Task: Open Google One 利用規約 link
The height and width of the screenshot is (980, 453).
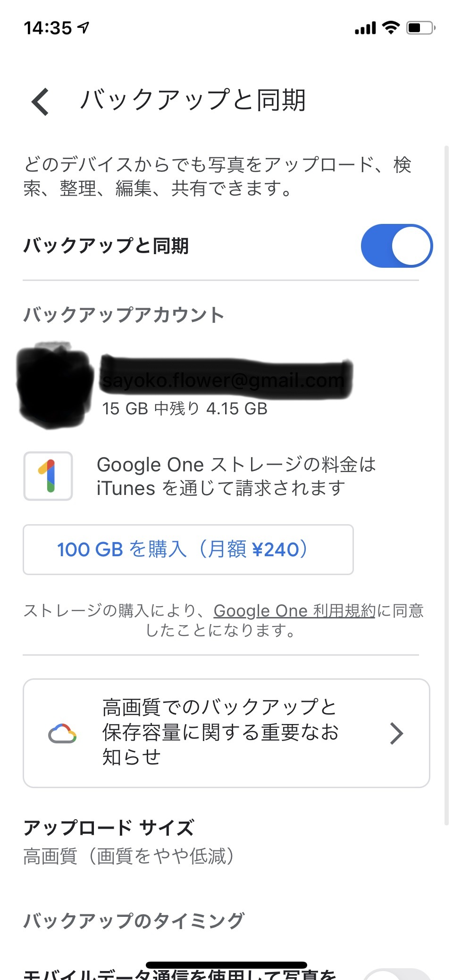Action: click(x=294, y=611)
